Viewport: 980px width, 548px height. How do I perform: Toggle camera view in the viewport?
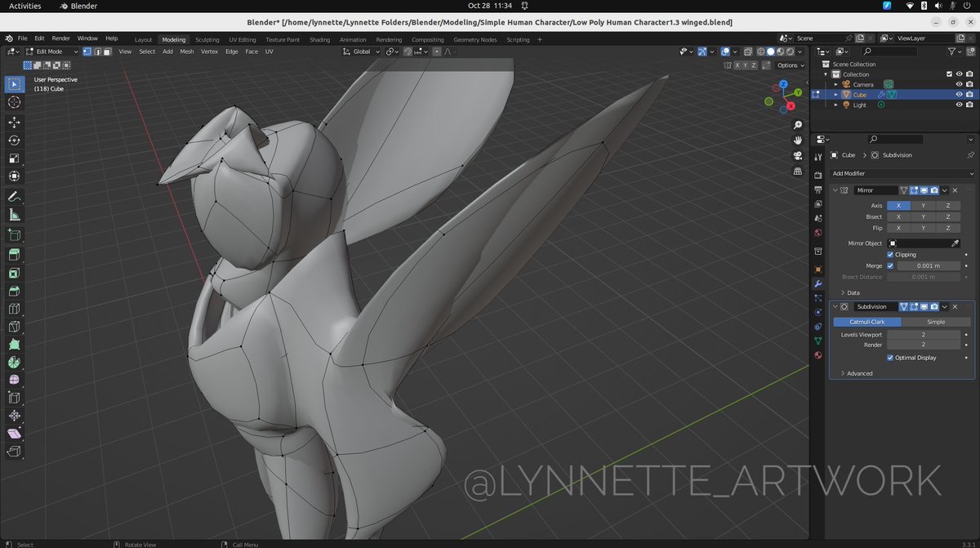[x=797, y=156]
